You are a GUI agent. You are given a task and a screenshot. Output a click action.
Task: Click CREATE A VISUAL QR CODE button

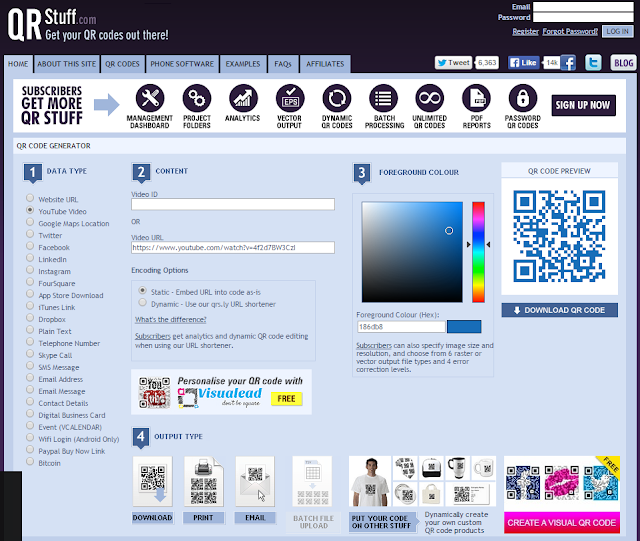[x=562, y=523]
